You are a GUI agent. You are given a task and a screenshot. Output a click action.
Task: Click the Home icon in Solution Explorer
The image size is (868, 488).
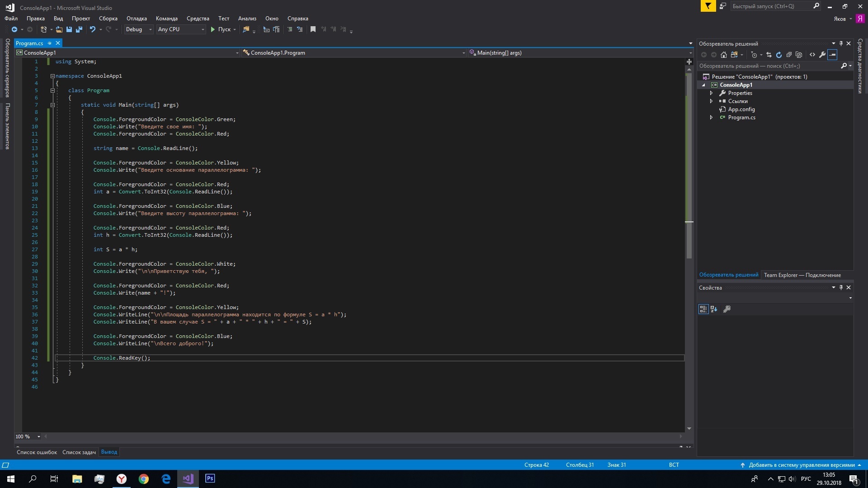(x=724, y=55)
